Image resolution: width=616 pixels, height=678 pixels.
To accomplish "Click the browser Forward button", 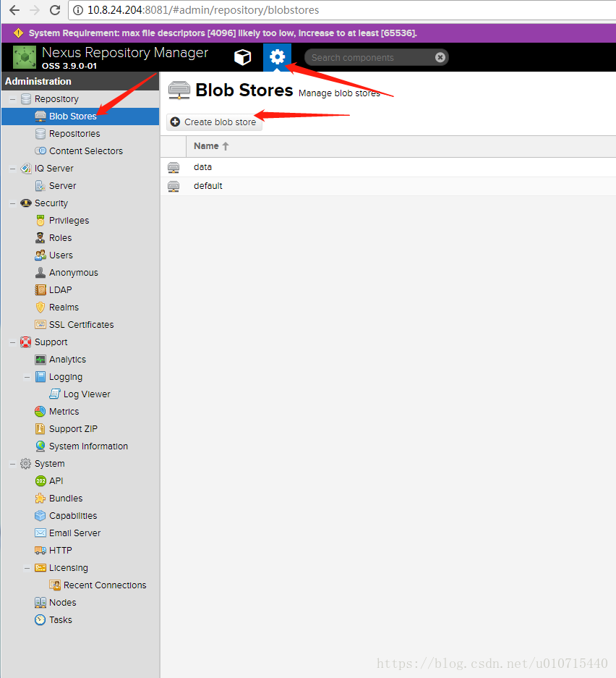I will (35, 10).
